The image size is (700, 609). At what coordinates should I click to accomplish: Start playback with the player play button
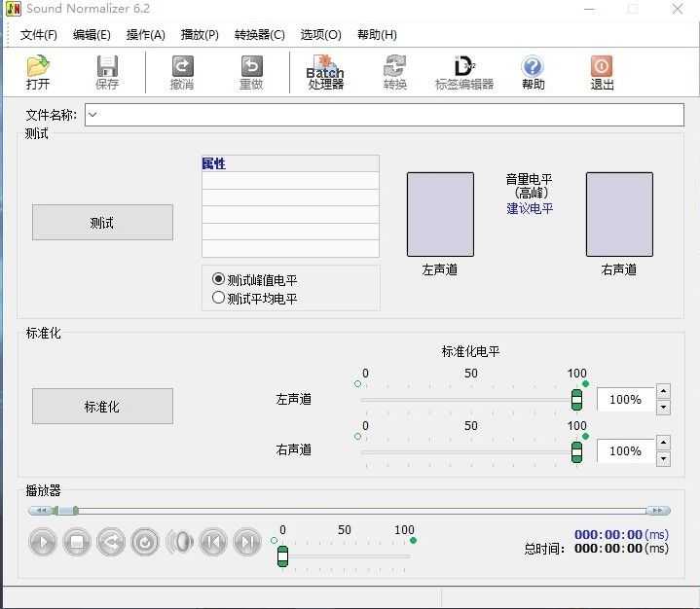point(43,542)
